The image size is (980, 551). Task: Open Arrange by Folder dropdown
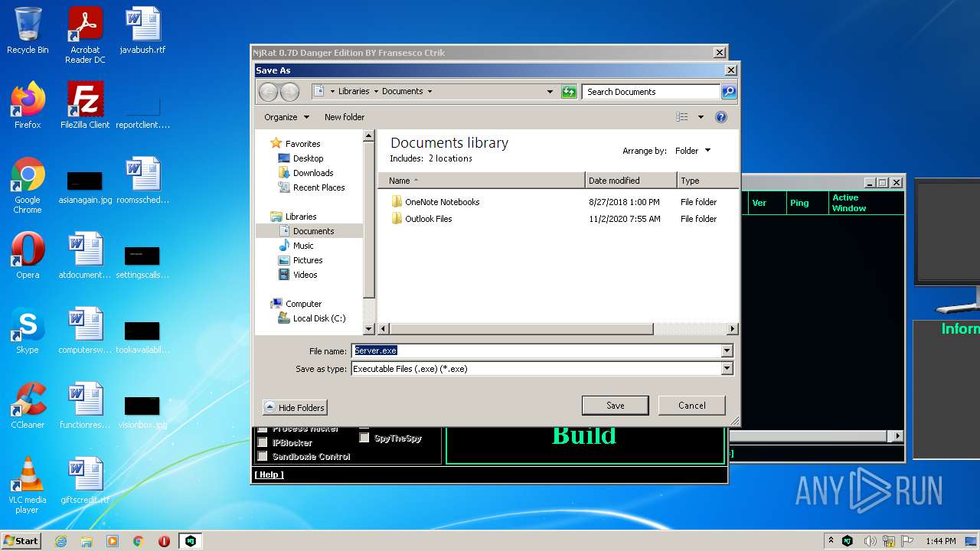[x=693, y=151]
